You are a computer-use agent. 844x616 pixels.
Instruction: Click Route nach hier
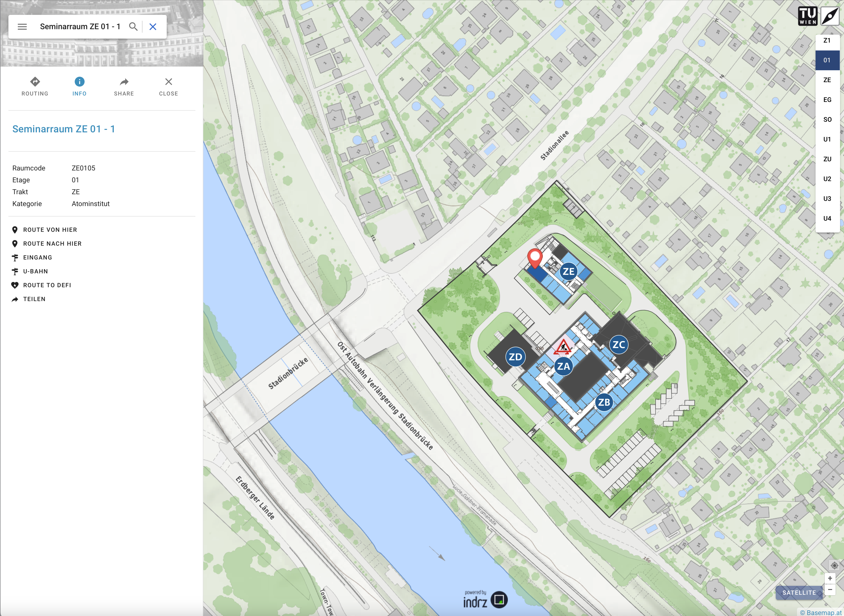click(52, 243)
